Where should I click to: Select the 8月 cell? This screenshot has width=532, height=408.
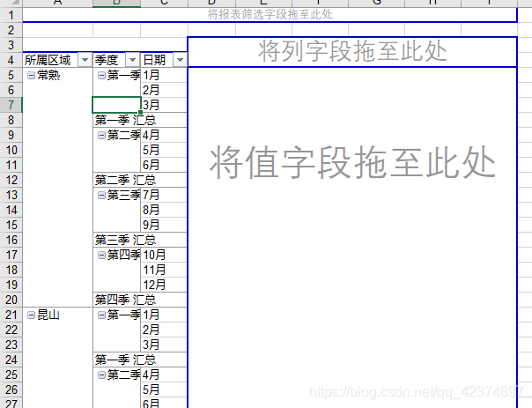(x=164, y=210)
